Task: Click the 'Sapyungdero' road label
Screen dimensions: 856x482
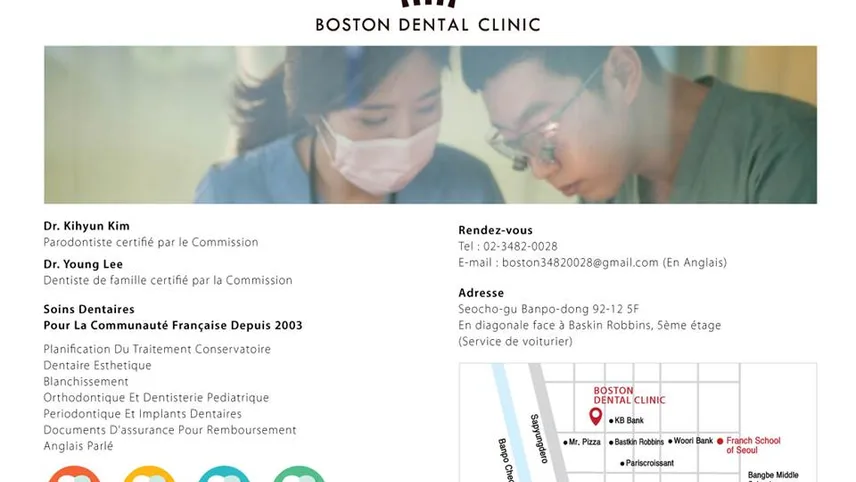Action: point(539,439)
